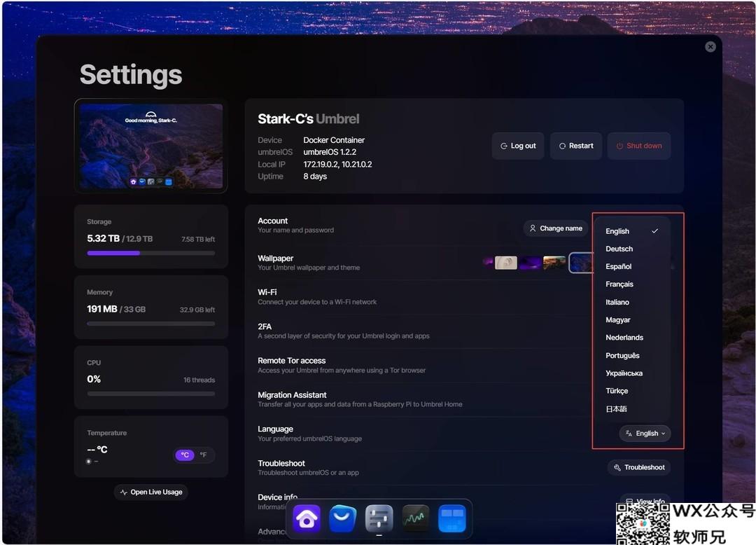Viewport: 756px width, 545px height.
Task: Switch temperature unit to °F
Action: [204, 455]
